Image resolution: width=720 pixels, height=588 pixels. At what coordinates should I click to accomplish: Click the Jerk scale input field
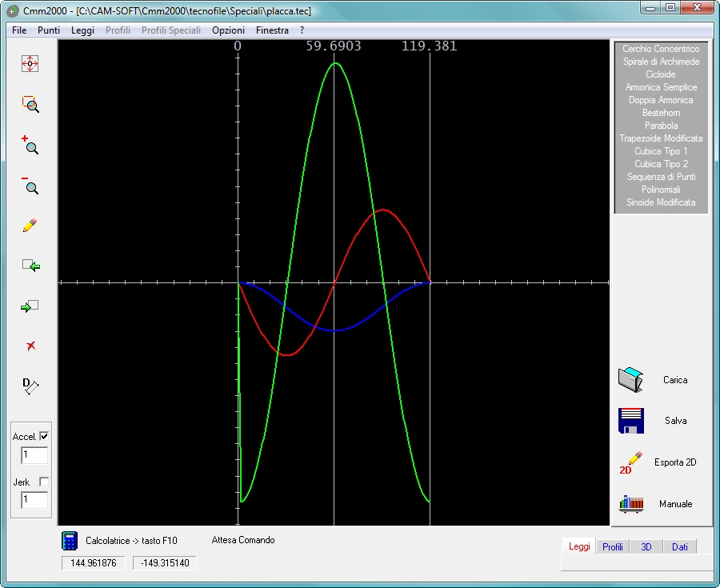34,500
